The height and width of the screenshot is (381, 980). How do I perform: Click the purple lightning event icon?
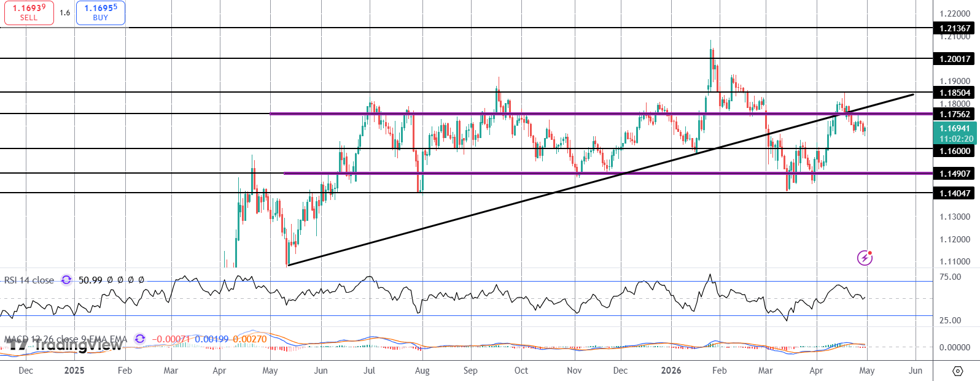[x=865, y=258]
